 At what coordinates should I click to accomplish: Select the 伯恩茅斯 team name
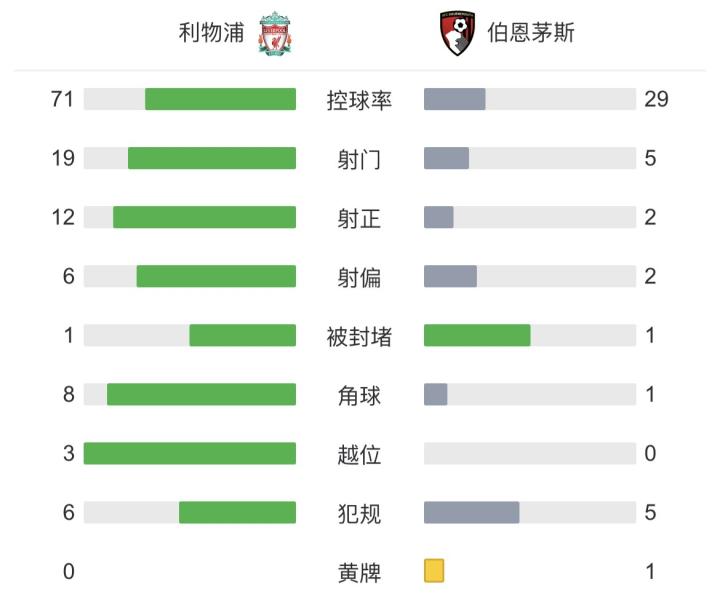coord(531,34)
